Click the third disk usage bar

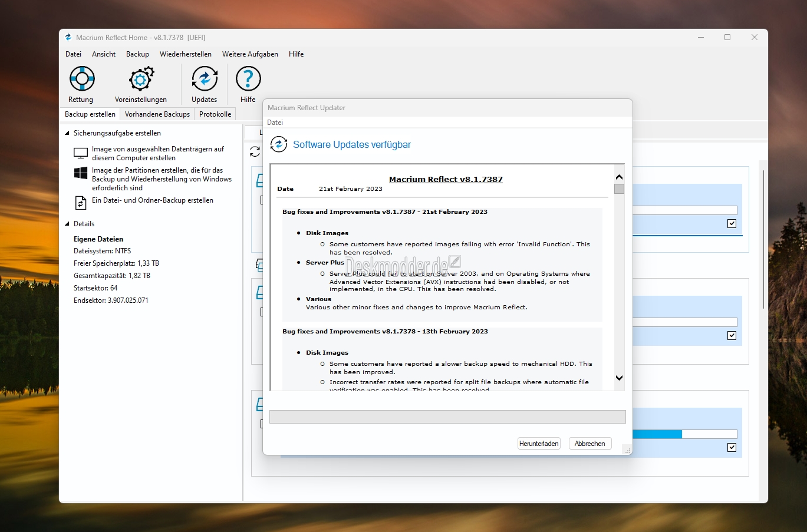[684, 434]
